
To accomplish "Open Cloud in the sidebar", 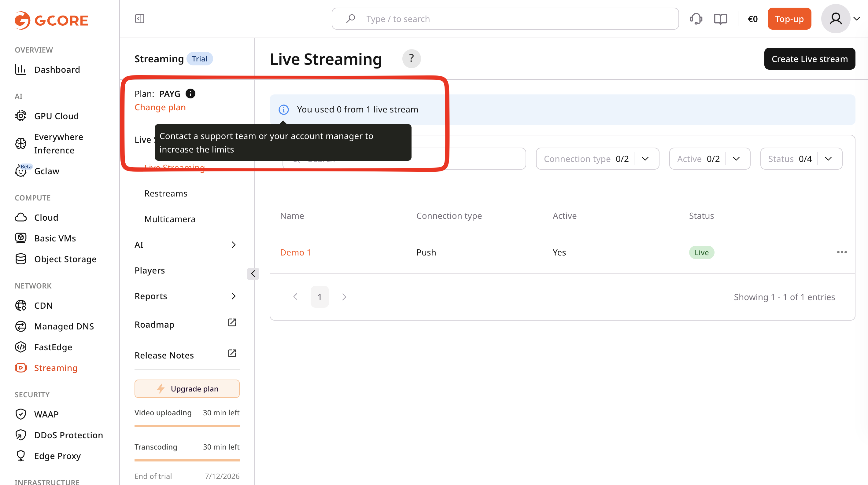I will coord(46,218).
